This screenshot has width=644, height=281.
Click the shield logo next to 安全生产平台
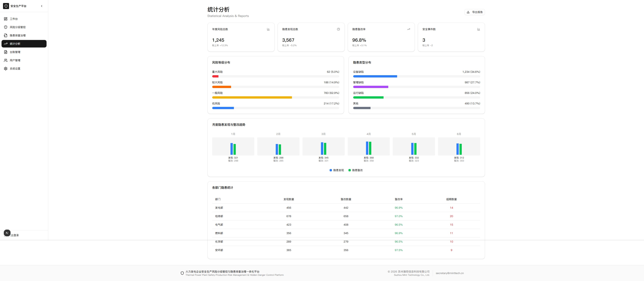click(x=6, y=6)
